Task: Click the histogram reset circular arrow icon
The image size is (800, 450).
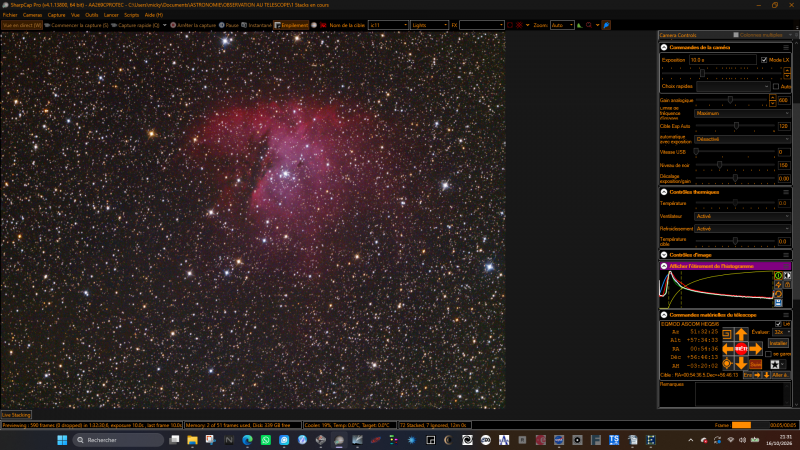Action: click(x=778, y=294)
